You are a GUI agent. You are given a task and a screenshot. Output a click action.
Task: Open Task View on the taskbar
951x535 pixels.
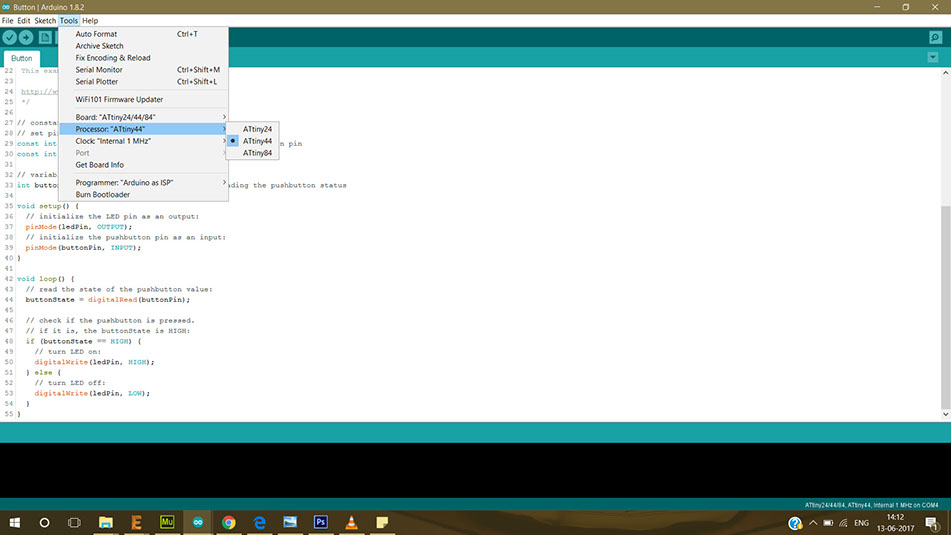(x=74, y=522)
